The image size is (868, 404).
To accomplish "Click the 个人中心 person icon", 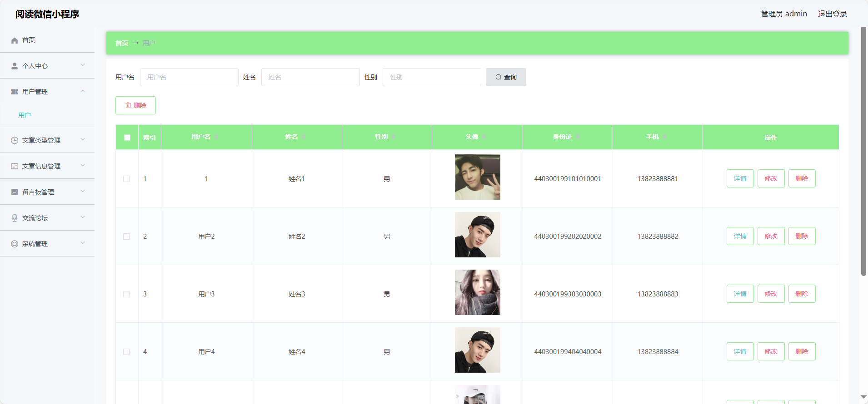I will pyautogui.click(x=15, y=66).
